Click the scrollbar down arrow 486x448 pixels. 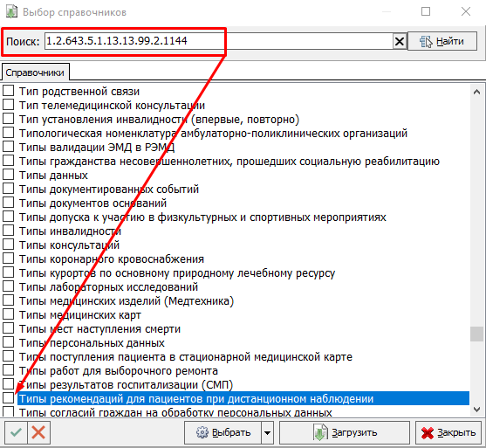(x=476, y=410)
